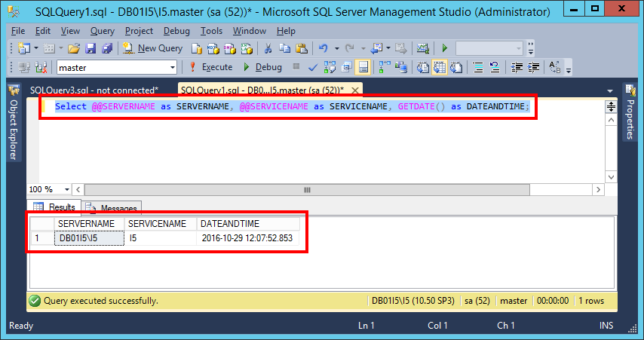Open an Analysis Services XMLA Query
Screen dimensions: 644x340
click(247, 48)
